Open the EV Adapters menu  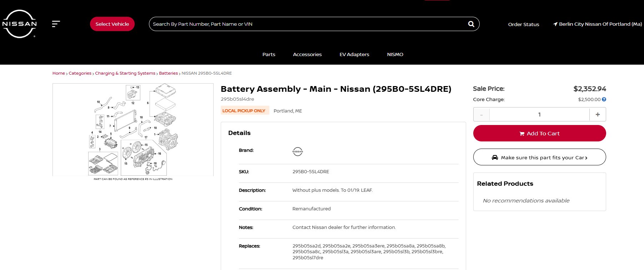[x=354, y=54]
